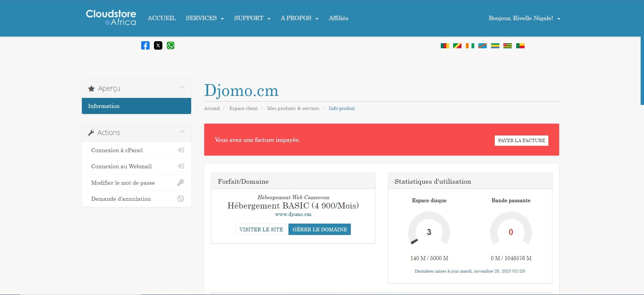This screenshot has height=295, width=644.
Task: Follow Mes produits & services breadcrumb
Action: pos(293,108)
